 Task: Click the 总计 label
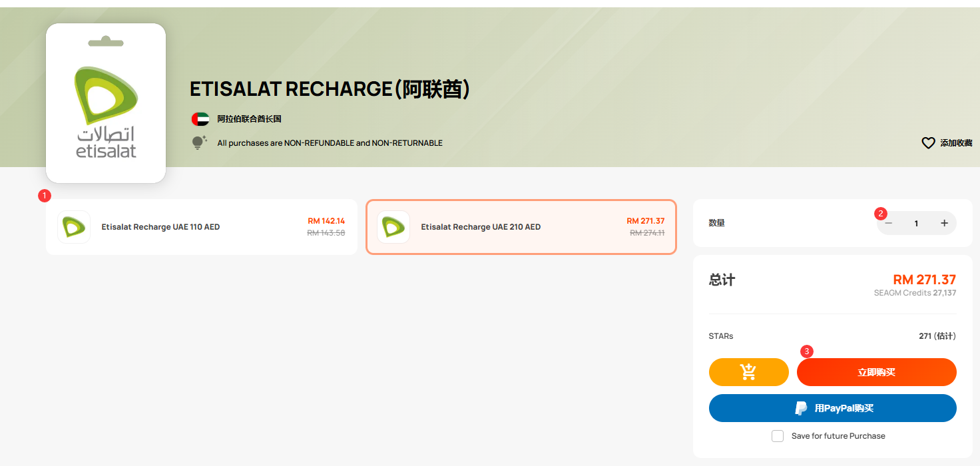[722, 280]
